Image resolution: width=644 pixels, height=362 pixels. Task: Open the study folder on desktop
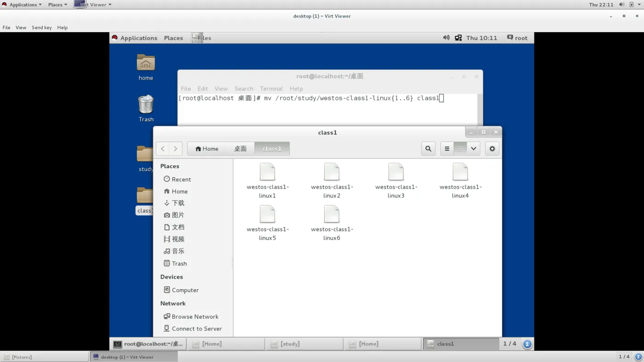click(145, 154)
